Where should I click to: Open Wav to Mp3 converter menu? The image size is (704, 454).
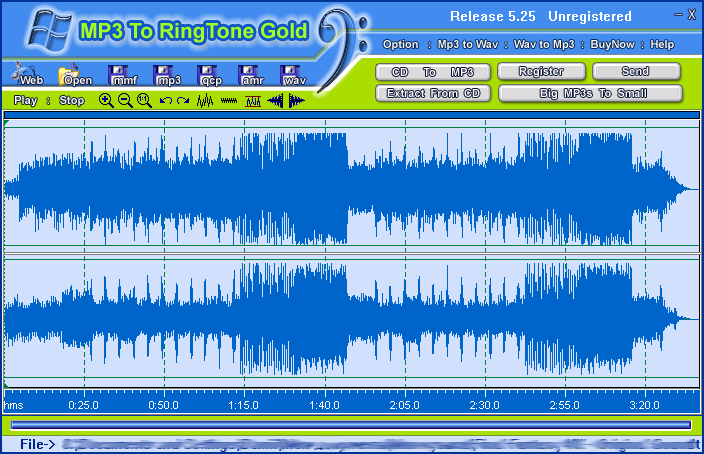tap(544, 44)
